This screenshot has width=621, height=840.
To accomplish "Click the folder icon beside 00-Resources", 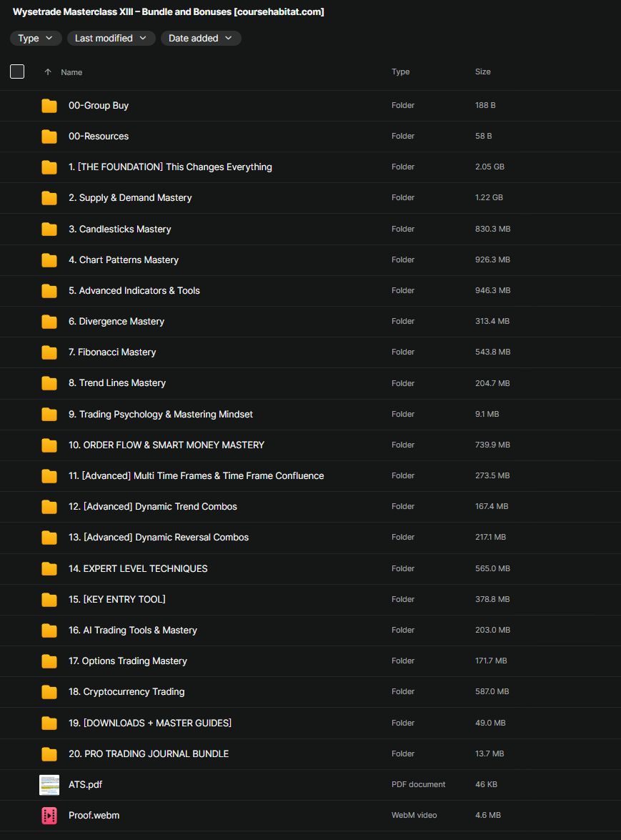I will click(49, 137).
